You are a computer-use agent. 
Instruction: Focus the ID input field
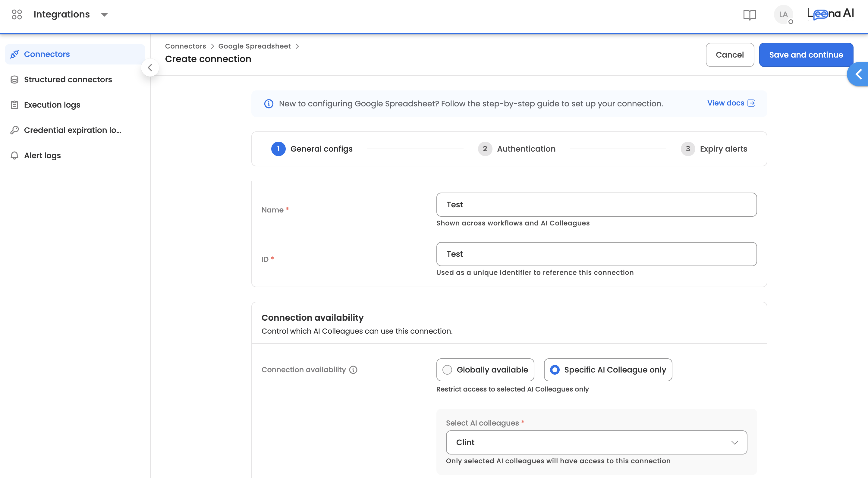pos(596,254)
